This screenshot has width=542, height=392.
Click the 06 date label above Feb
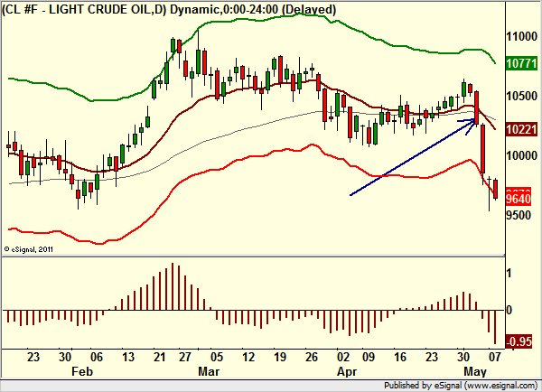tap(97, 357)
